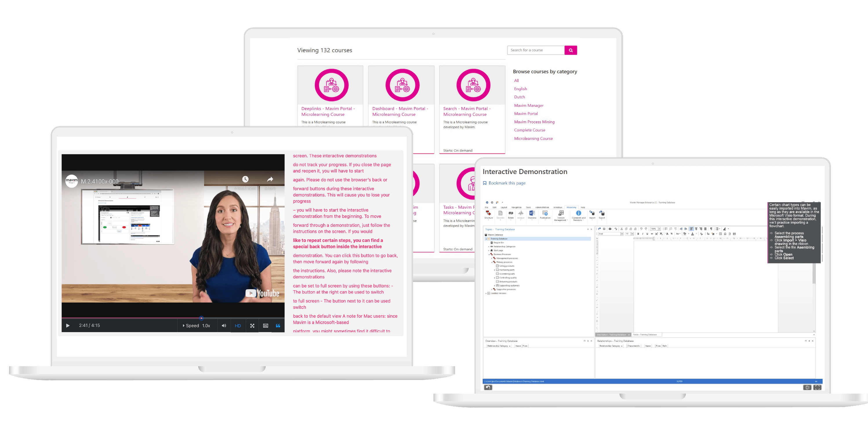Collapse the Business Processes tree node
This screenshot has width=868, height=429.
tap(489, 254)
